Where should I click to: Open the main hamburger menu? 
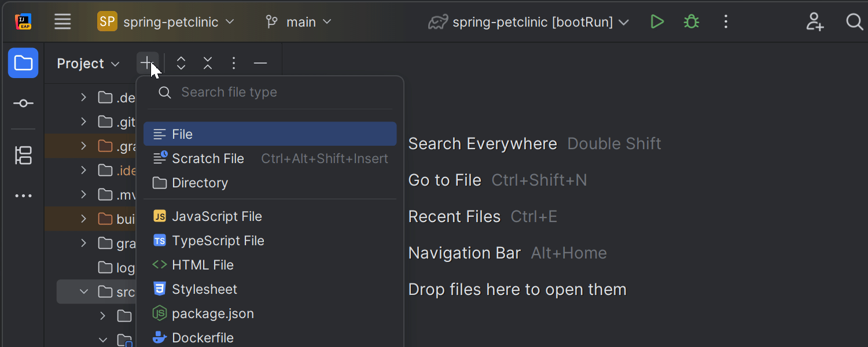(62, 22)
